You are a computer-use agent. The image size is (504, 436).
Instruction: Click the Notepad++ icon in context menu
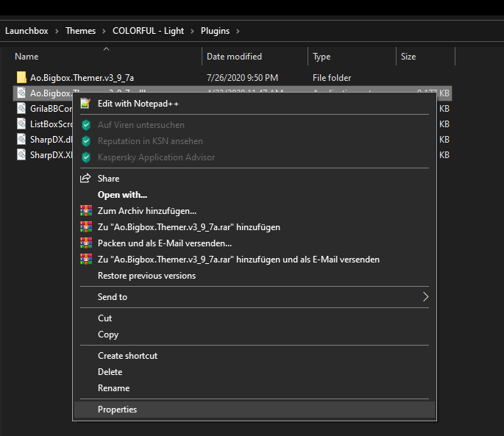point(85,104)
